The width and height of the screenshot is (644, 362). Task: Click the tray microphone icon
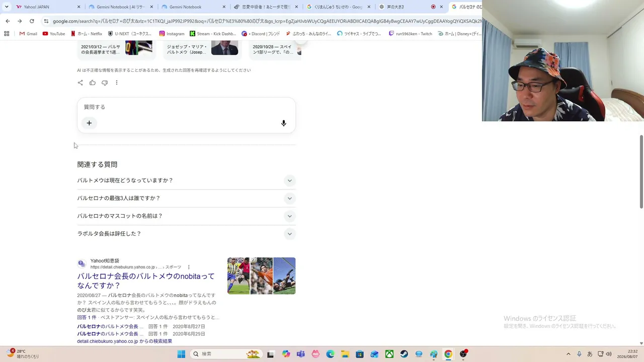(x=579, y=354)
